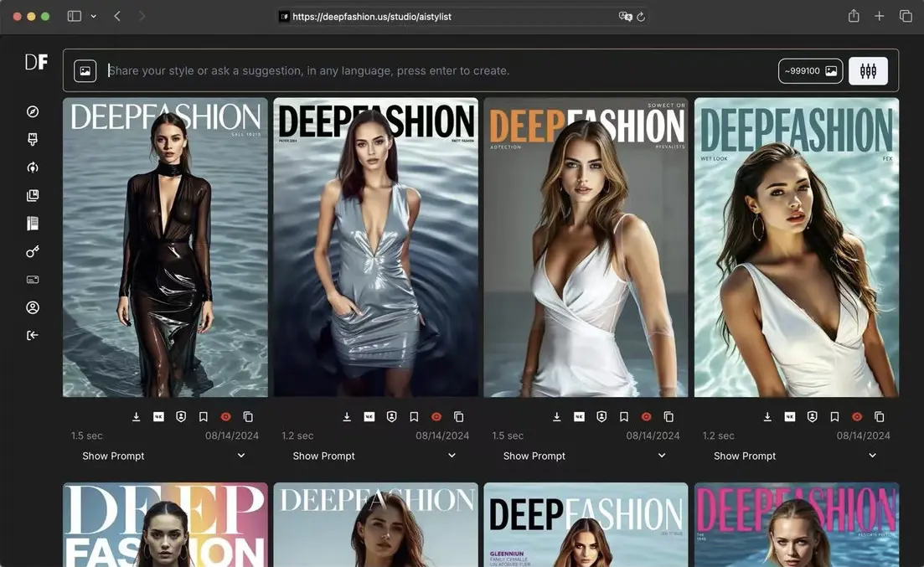Open the saved collections icon in sidebar
Screen dimensions: 924x567
point(33,196)
